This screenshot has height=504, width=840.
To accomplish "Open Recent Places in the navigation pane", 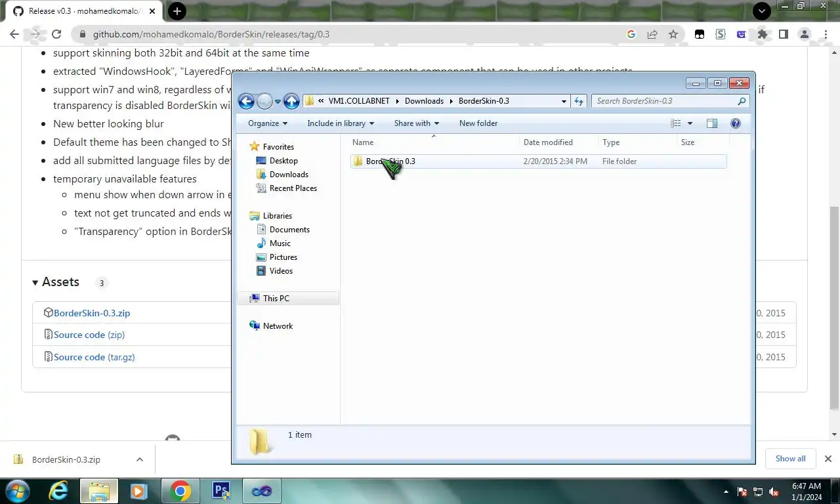I will 293,188.
